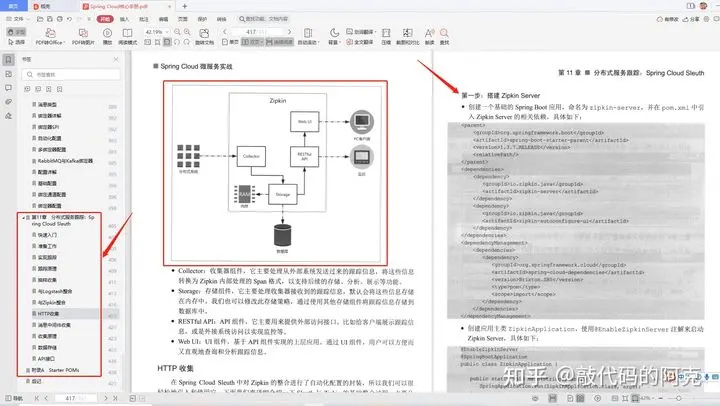This screenshot has width=720, height=406.
Task: Select the 插入 ribbon tab
Action: [x=124, y=19]
